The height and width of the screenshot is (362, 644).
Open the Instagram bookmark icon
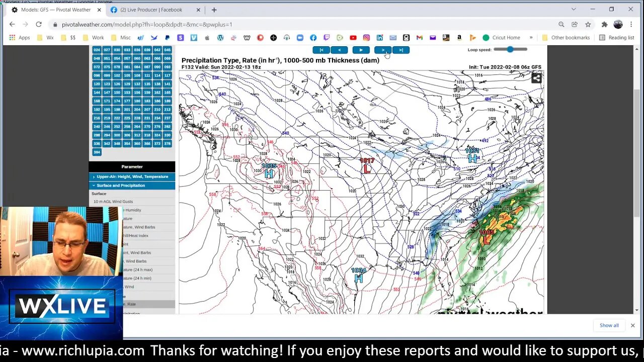(366, 38)
